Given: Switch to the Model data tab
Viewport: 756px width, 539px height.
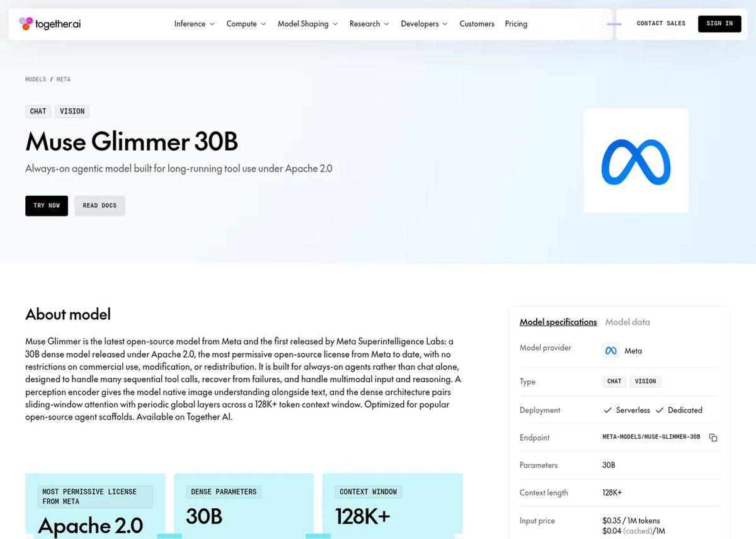Looking at the screenshot, I should pyautogui.click(x=627, y=322).
